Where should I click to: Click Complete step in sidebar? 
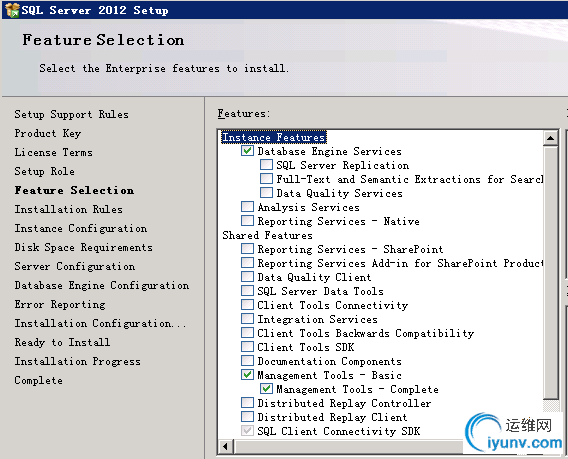point(38,380)
